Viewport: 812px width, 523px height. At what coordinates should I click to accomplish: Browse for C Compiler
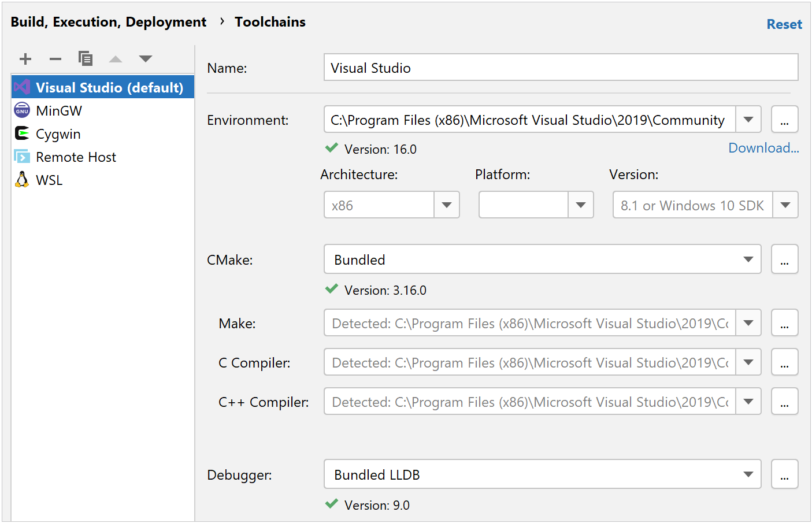click(x=784, y=362)
